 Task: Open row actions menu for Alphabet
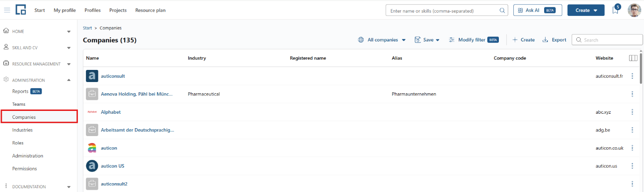point(632,112)
